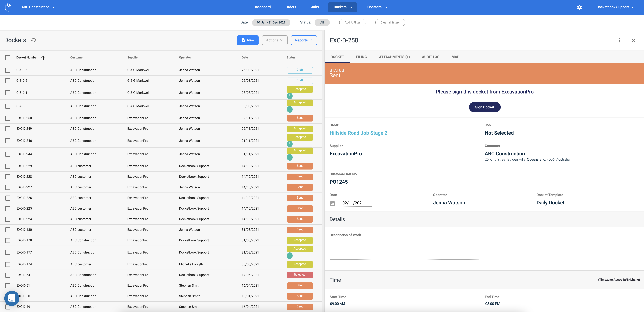Click the Accepted status badge for EXC-D-249
Viewport: 644px width, 312px height.
(x=300, y=128)
